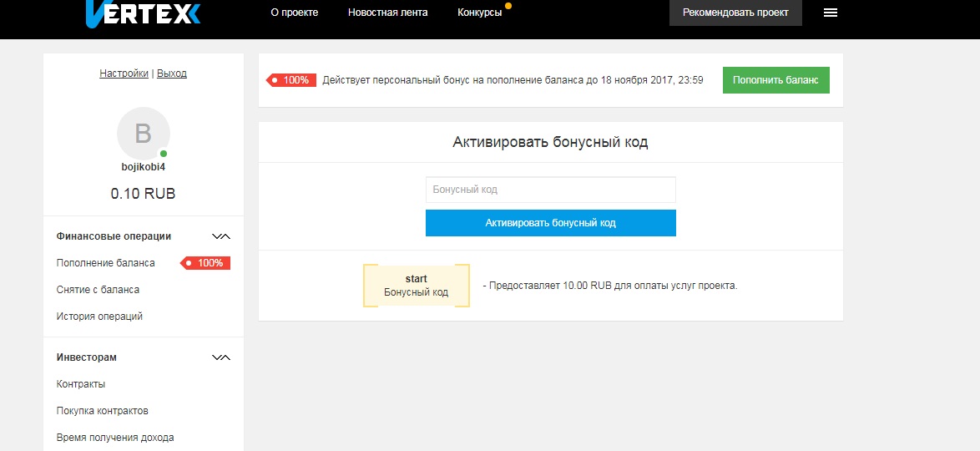Image resolution: width=980 pixels, height=451 pixels.
Task: Click the green Пополнить баланс button
Action: coord(775,80)
